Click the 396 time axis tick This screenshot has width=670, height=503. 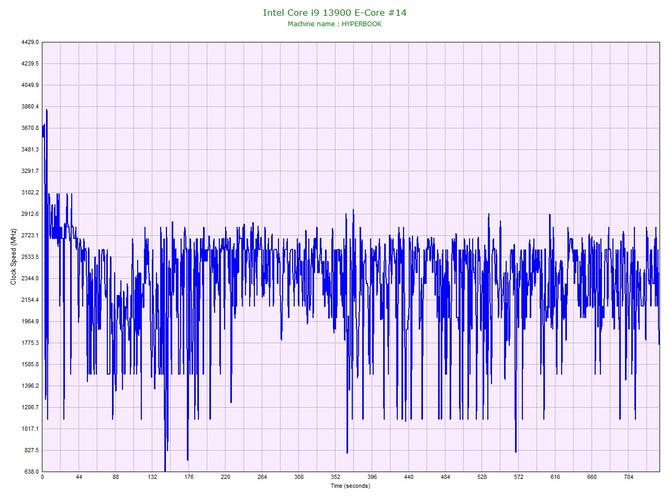pyautogui.click(x=372, y=477)
